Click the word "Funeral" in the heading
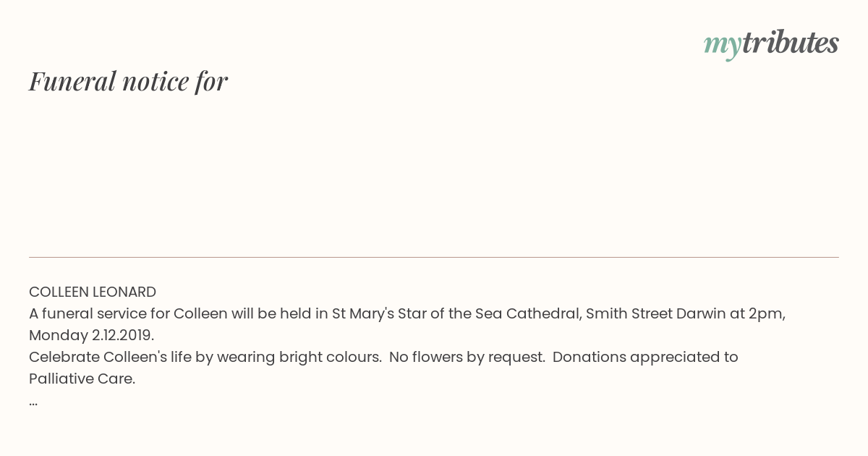This screenshot has height=456, width=868. click(72, 81)
